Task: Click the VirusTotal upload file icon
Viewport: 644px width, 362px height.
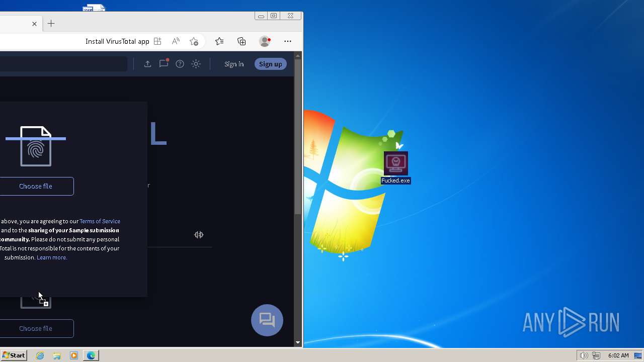Action: coord(147,64)
